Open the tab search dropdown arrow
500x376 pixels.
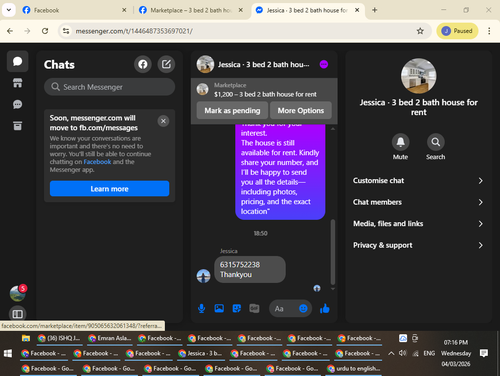tap(9, 10)
